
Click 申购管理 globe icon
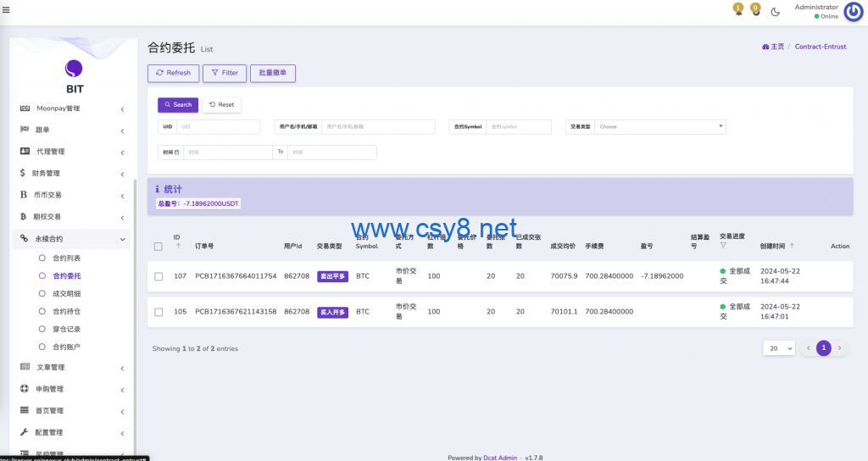click(x=25, y=388)
